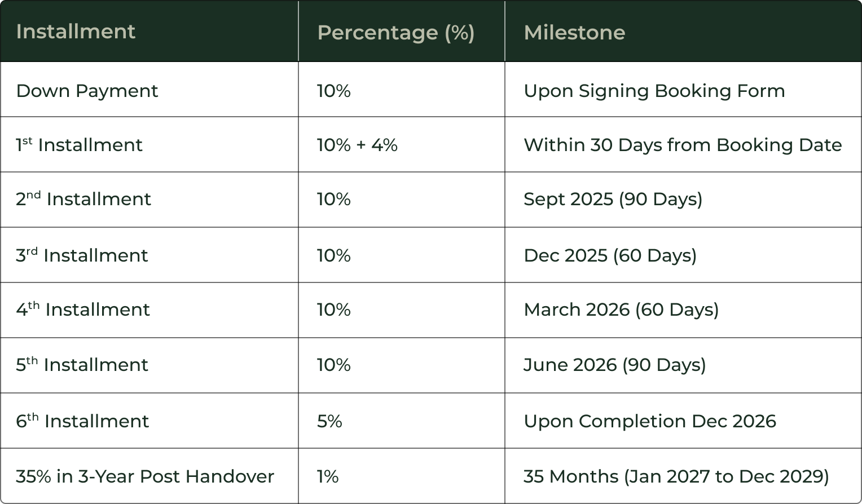The height and width of the screenshot is (504, 862).
Task: Select Within 30 Days from Booking Date
Action: [683, 145]
